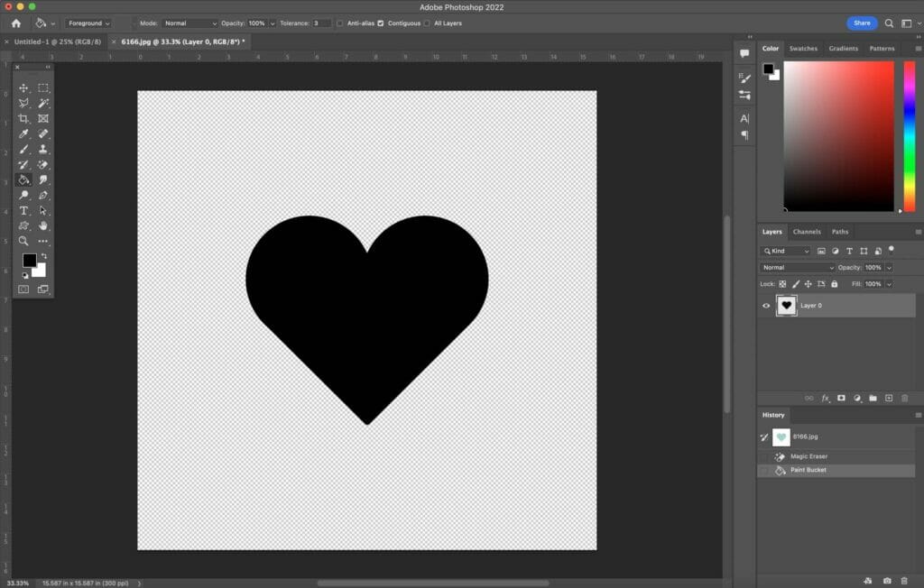The image size is (924, 588).
Task: Hide Layer 0 visibility
Action: click(x=765, y=305)
